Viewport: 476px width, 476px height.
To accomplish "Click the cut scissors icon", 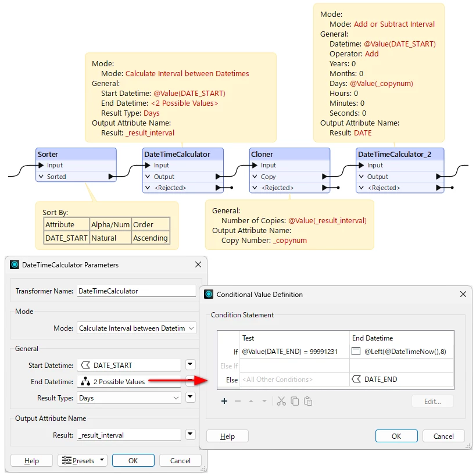I will coord(281,402).
